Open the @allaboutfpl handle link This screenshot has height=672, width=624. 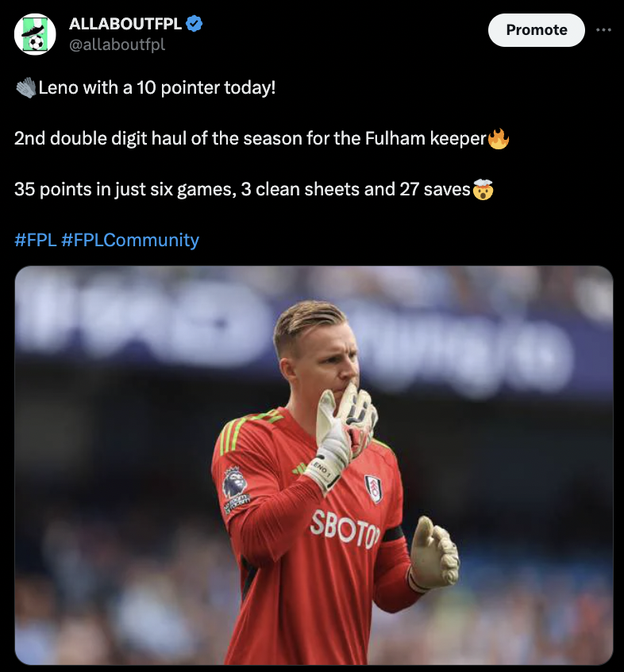(117, 44)
